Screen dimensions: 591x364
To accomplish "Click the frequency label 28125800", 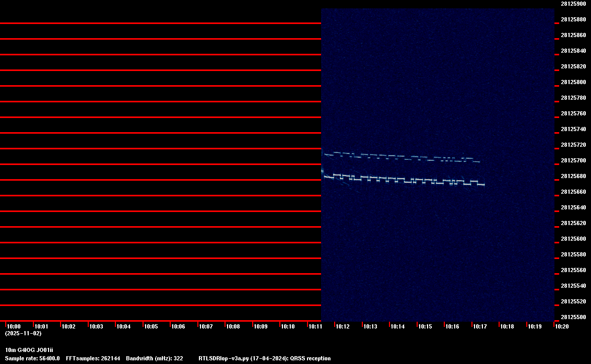I will pyautogui.click(x=574, y=82).
